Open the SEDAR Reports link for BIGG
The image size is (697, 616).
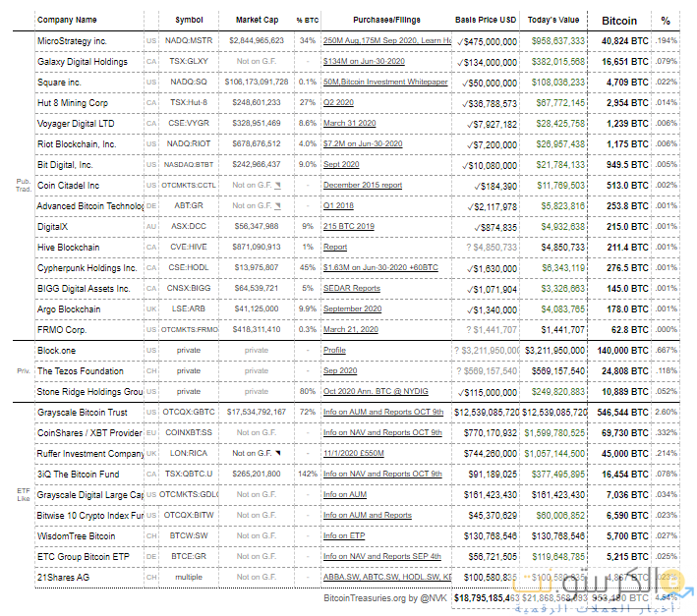point(351,289)
